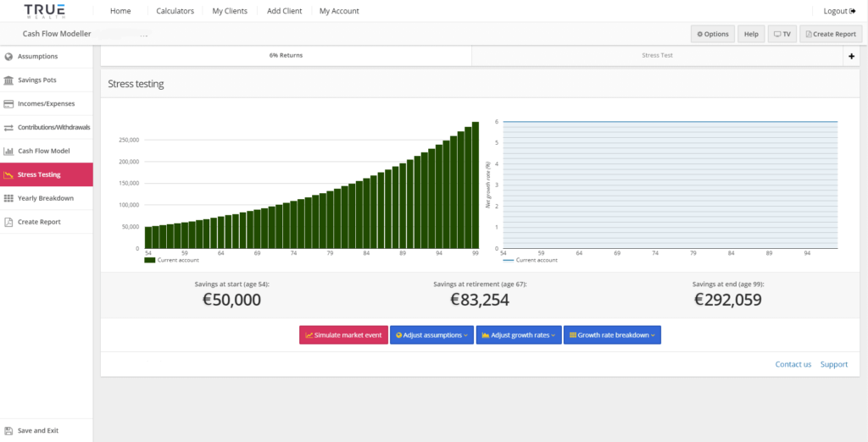Click the True Wealth logo
This screenshot has width=868, height=442.
tap(44, 10)
